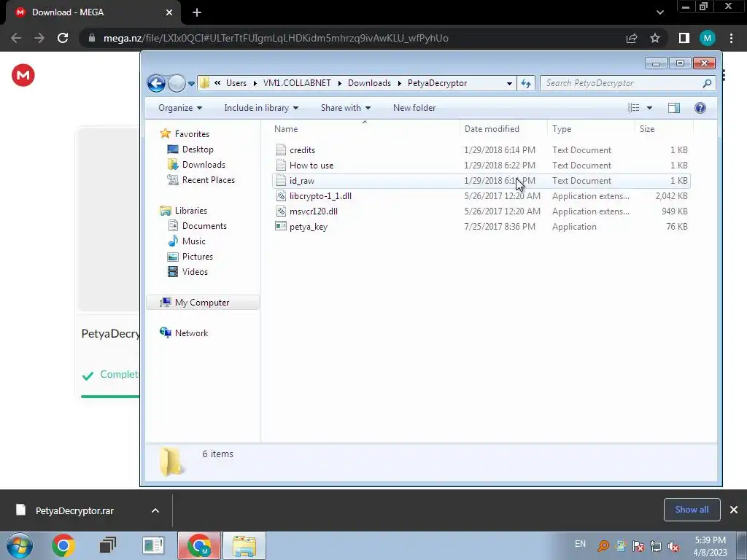Open previous locations address dropdown
Screen dimensions: 747x560
pyautogui.click(x=509, y=83)
